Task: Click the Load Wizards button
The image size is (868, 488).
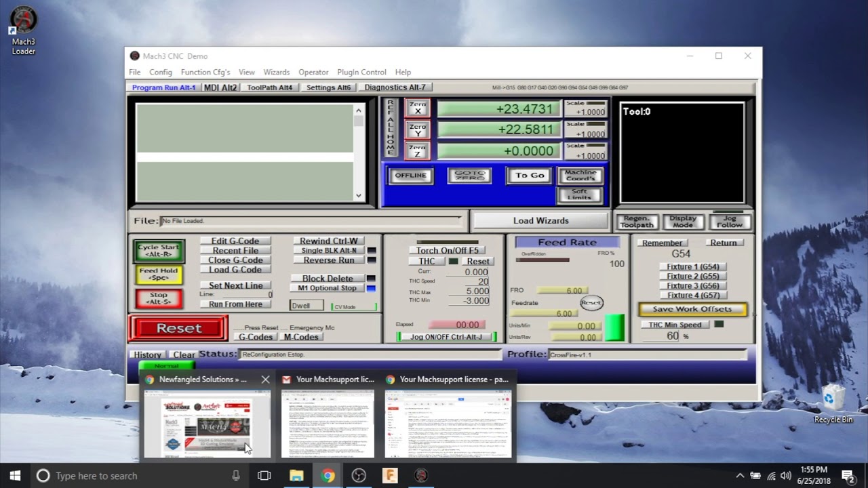Action: pos(540,221)
